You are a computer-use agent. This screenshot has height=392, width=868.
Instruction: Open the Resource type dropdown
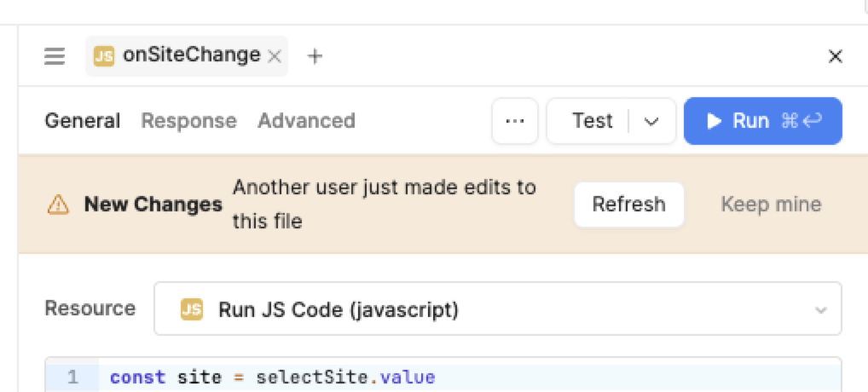click(497, 309)
